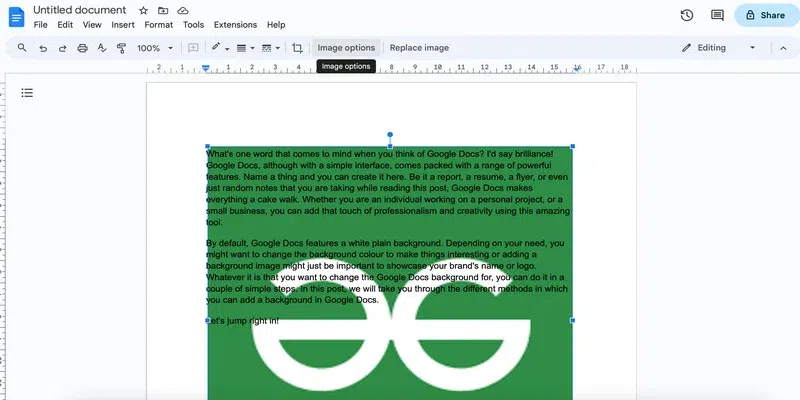Open the Edit menu
The image size is (800, 400).
pyautogui.click(x=65, y=24)
